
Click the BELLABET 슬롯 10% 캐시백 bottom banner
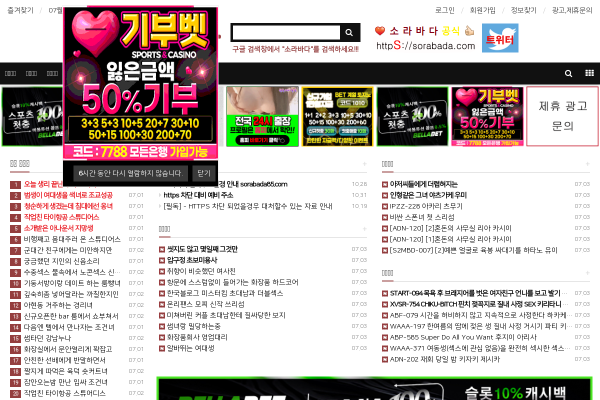(x=374, y=389)
